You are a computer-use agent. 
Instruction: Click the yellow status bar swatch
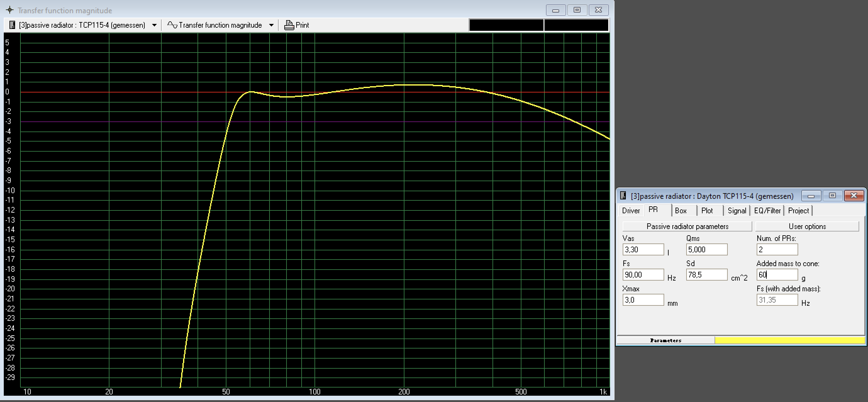click(789, 340)
